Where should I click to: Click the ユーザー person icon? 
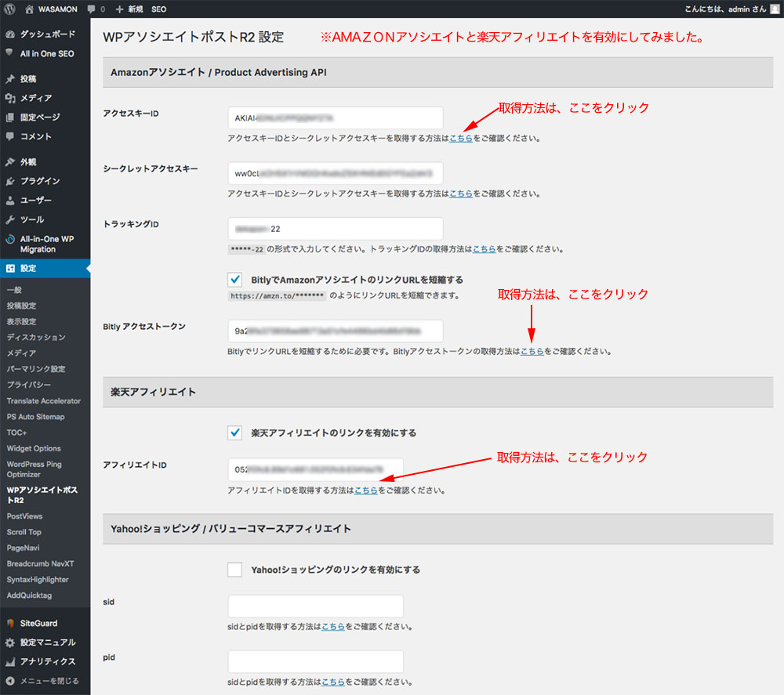pos(10,201)
